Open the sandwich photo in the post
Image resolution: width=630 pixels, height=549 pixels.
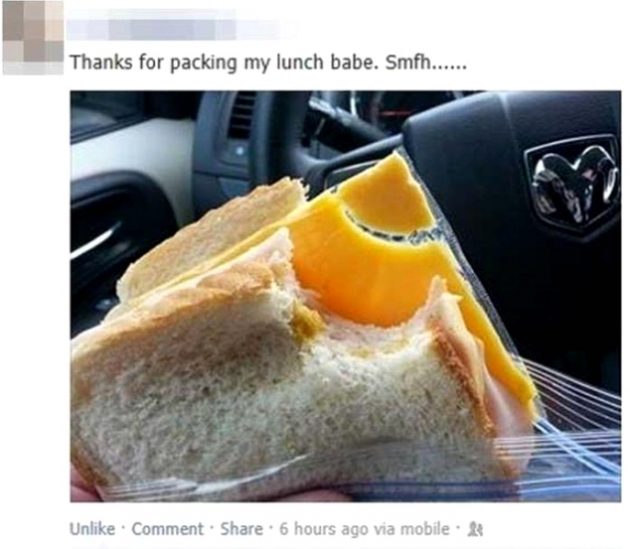tap(346, 296)
